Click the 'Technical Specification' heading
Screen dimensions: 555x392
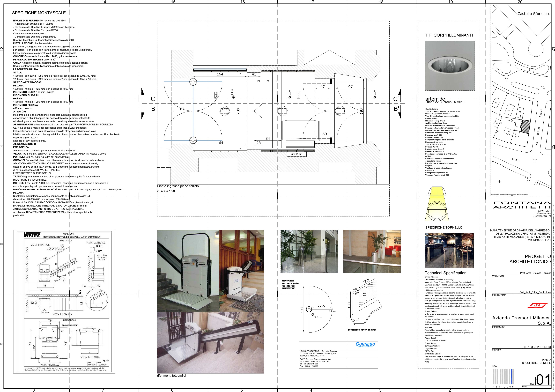[445, 273]
